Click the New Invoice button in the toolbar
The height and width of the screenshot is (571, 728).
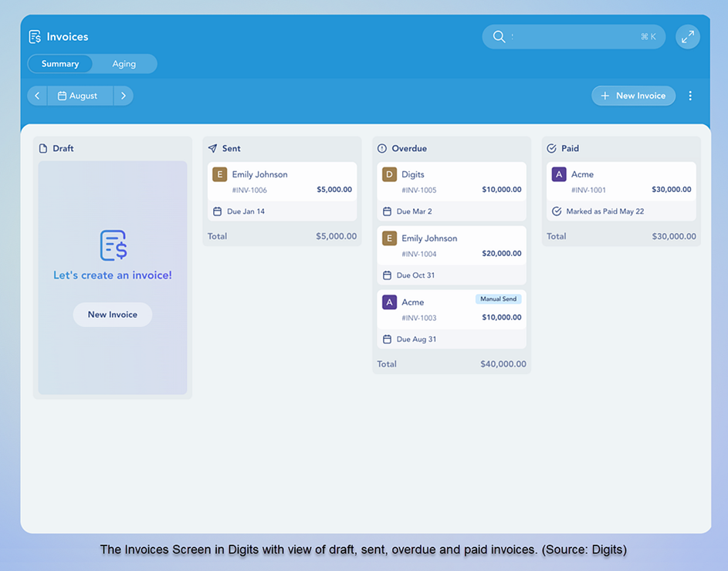pos(633,96)
